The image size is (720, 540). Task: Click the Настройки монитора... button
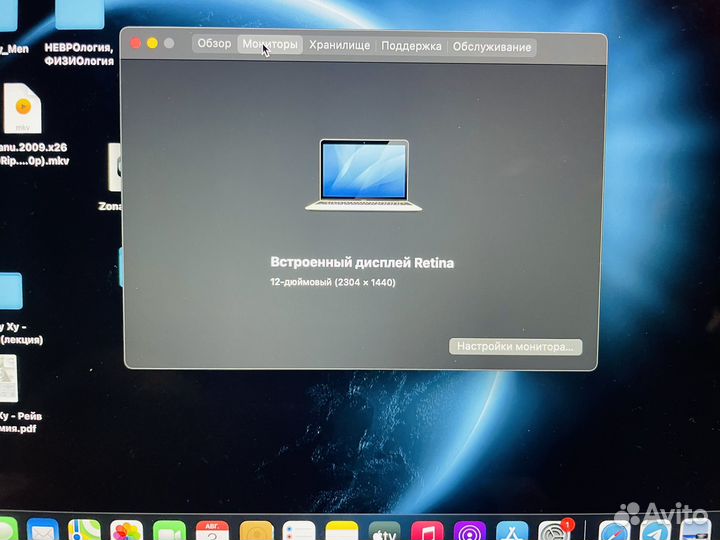516,346
